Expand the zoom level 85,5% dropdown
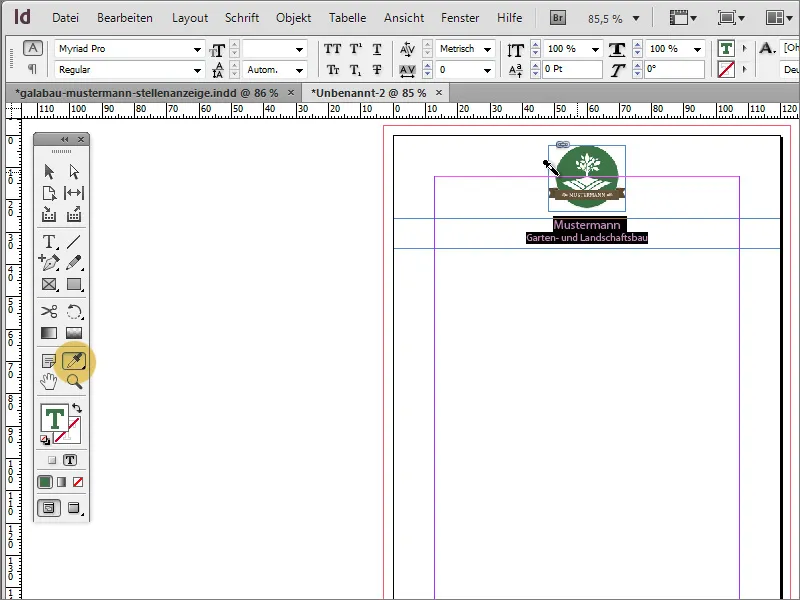The height and width of the screenshot is (600, 800). 637,17
